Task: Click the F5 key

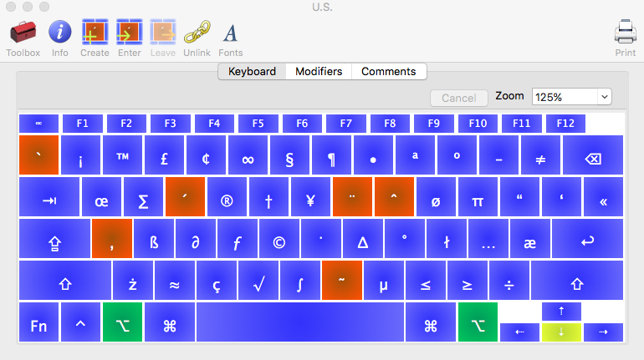Action: [258, 124]
